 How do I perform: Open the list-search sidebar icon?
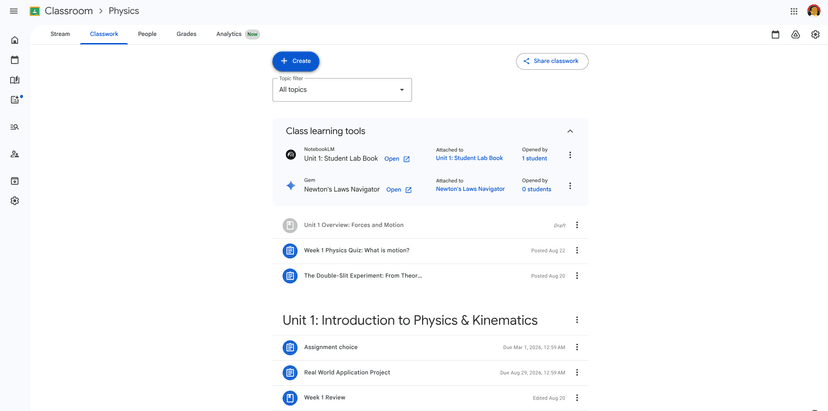(x=15, y=127)
